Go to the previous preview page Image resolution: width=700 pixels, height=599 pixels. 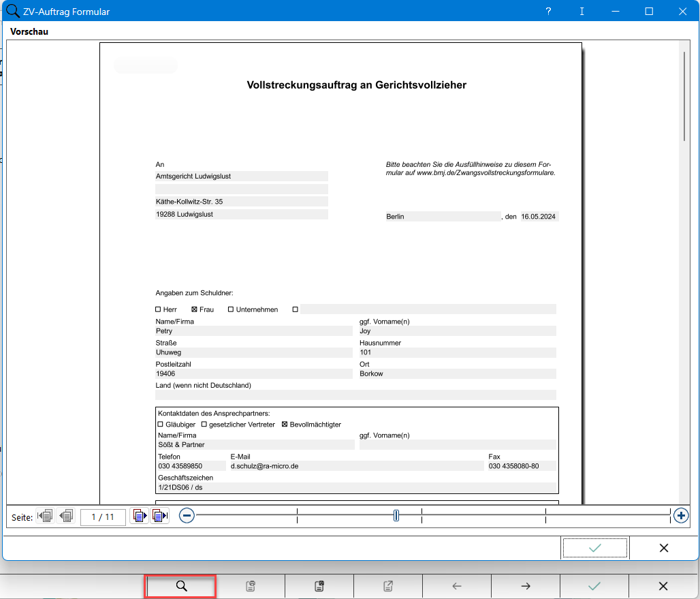66,517
